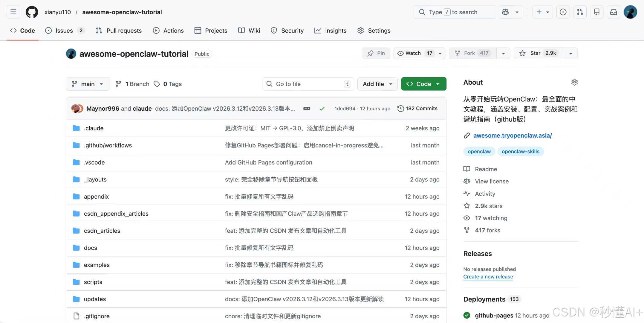Open the Actions tab
The height and width of the screenshot is (323, 644).
(168, 31)
